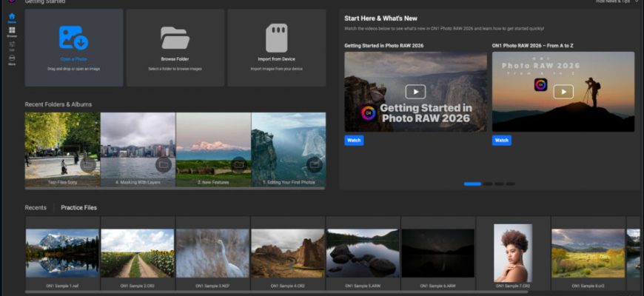Select the first news carousel page indicator
This screenshot has height=296, width=644.
pyautogui.click(x=472, y=184)
